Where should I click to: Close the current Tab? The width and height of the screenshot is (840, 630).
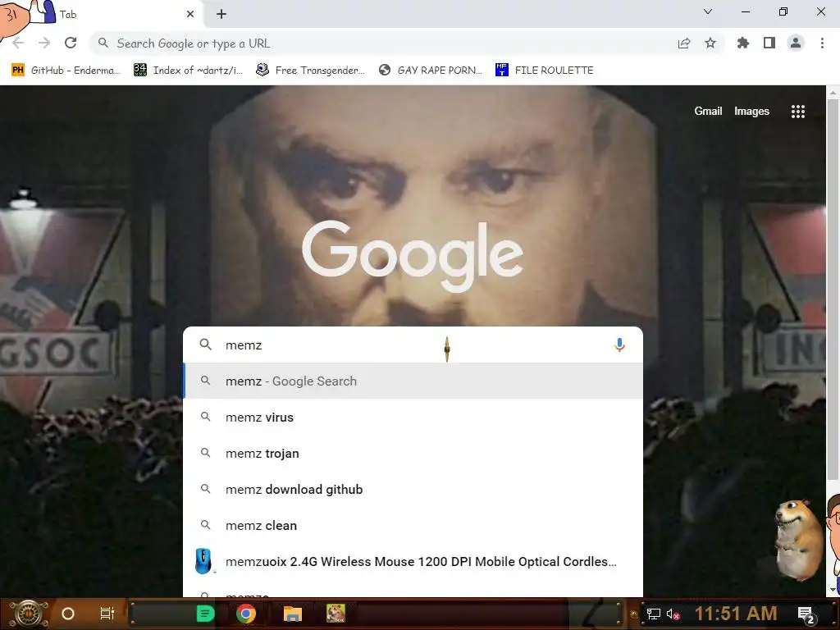(190, 15)
